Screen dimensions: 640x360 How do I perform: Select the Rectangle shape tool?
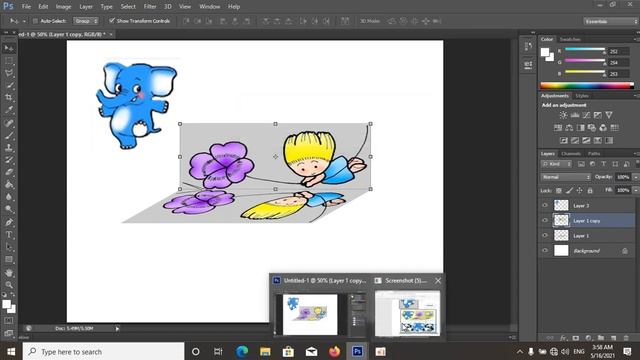(x=9, y=259)
